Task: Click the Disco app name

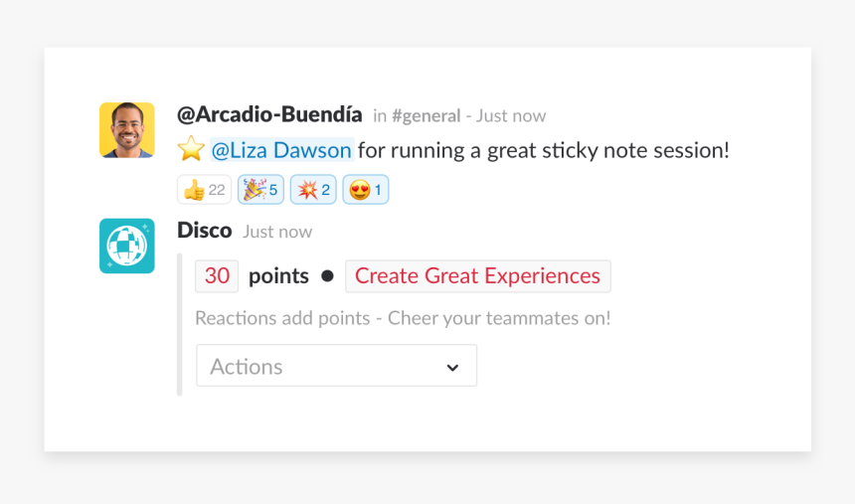Action: pos(204,231)
